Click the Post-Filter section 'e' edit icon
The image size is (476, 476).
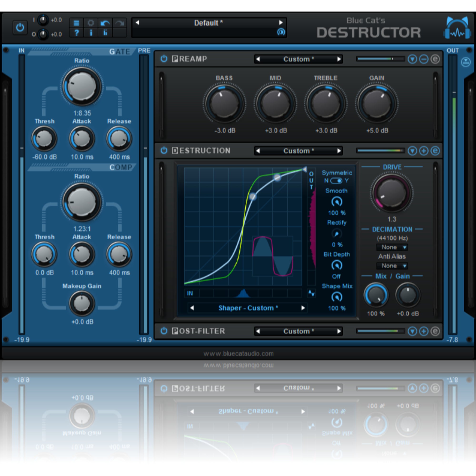pos(435,331)
